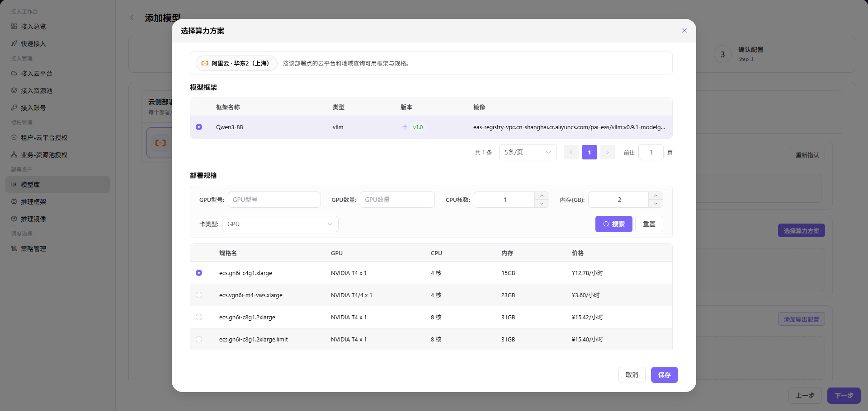
Task: Click the 业务-资源池授权 icon
Action: click(14, 154)
